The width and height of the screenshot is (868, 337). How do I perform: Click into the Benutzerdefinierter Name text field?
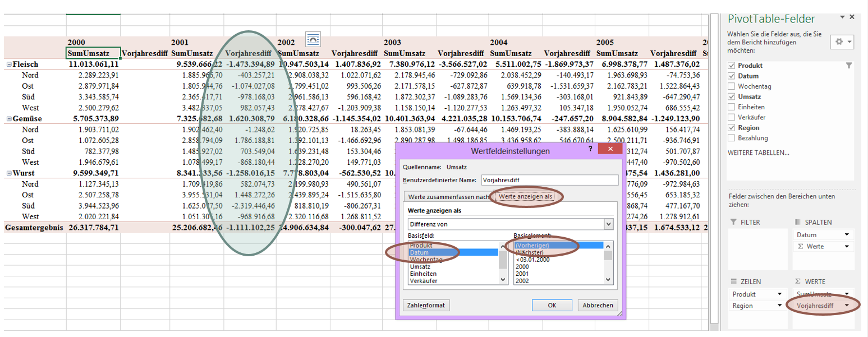click(549, 180)
